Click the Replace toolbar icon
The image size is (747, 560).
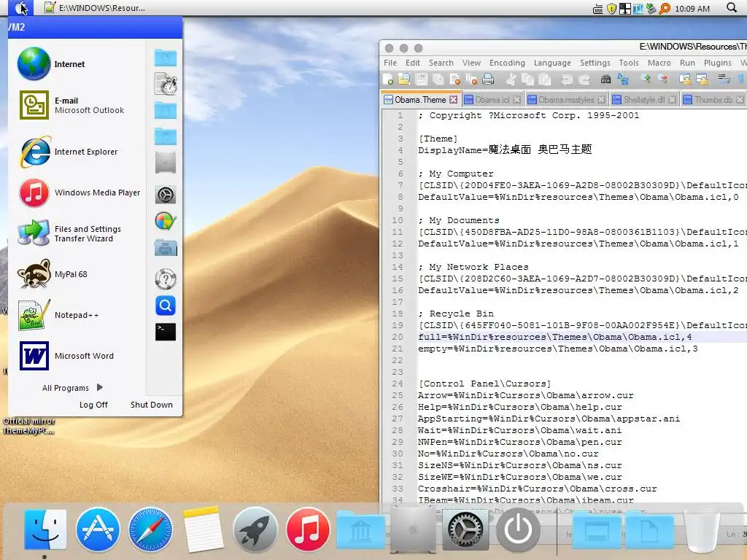623,79
